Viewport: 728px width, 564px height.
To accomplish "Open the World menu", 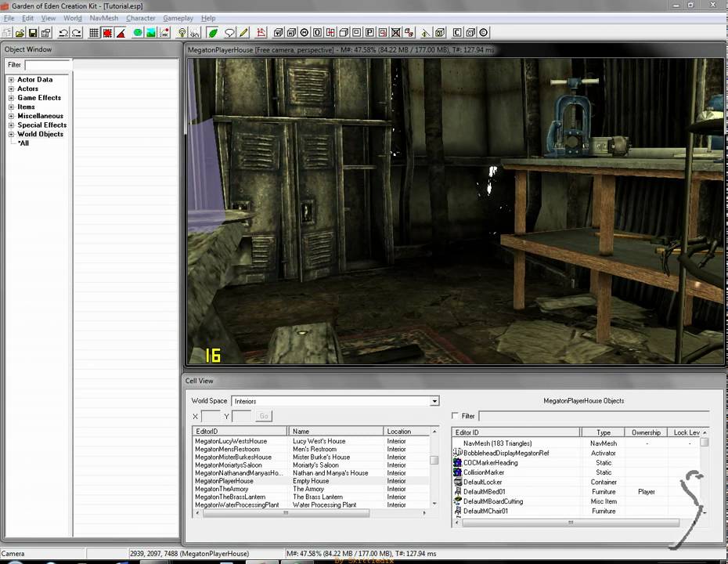I will [73, 18].
